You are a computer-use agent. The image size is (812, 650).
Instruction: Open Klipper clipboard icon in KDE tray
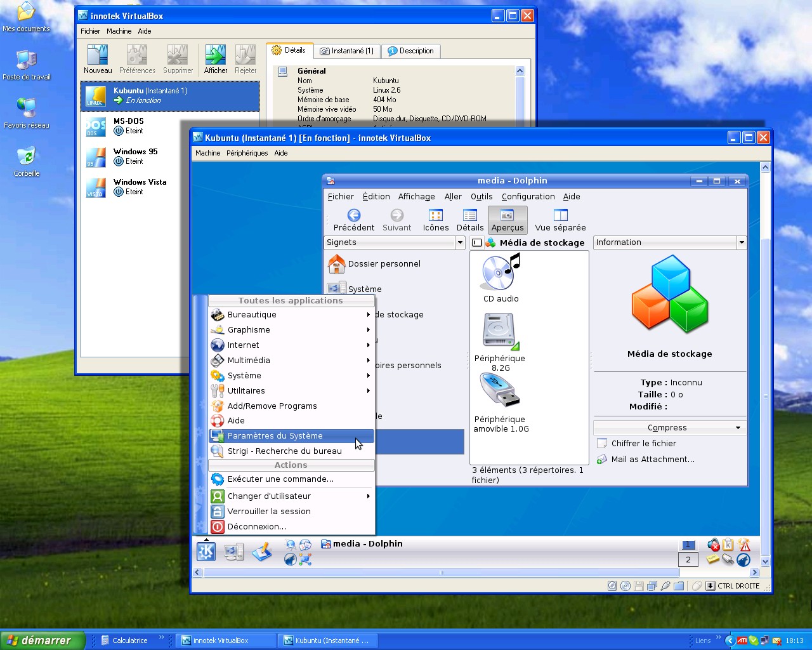tap(728, 545)
